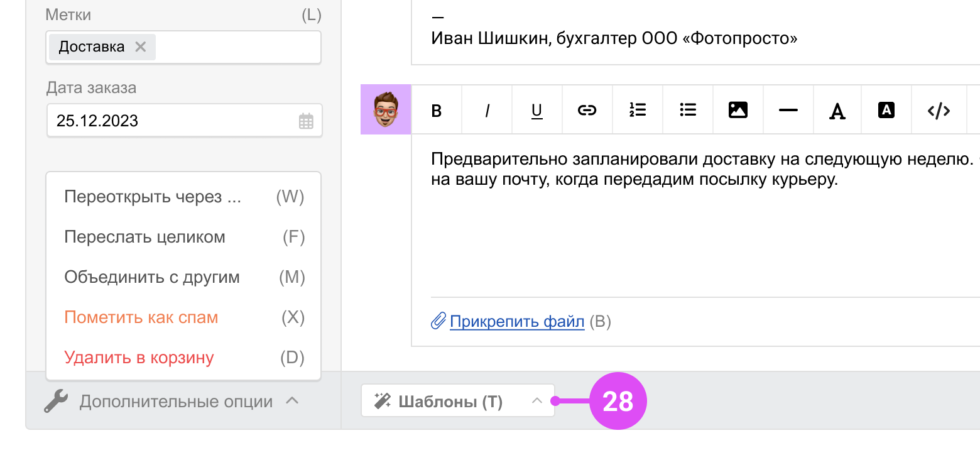980x455 pixels.
Task: Choose Переоткрыть через option
Action: coord(153,197)
